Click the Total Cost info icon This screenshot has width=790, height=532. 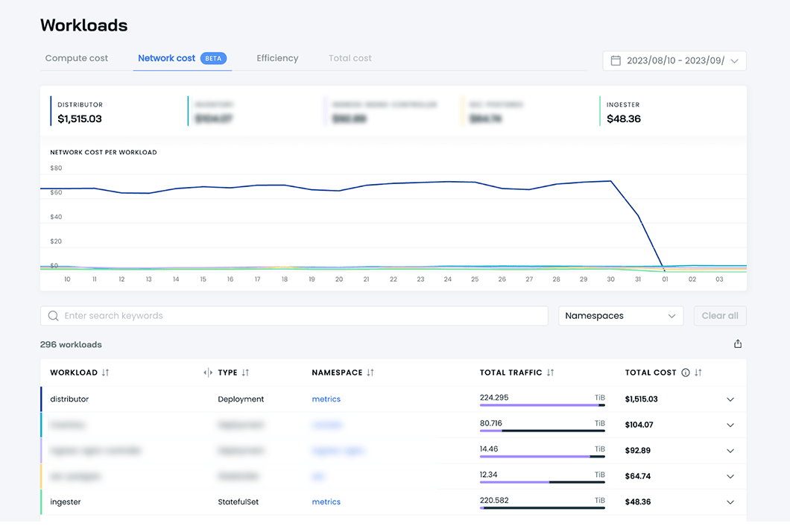686,373
